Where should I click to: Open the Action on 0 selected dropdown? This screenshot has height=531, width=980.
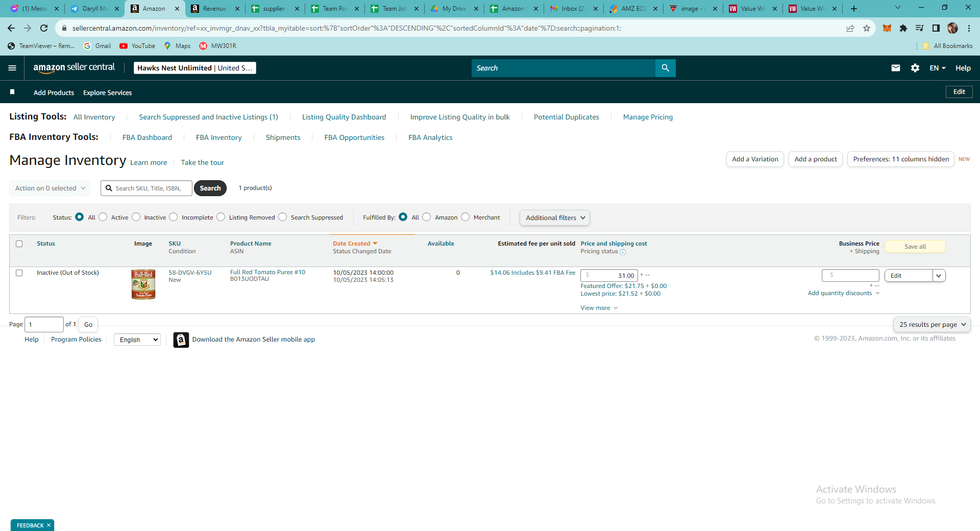click(50, 188)
